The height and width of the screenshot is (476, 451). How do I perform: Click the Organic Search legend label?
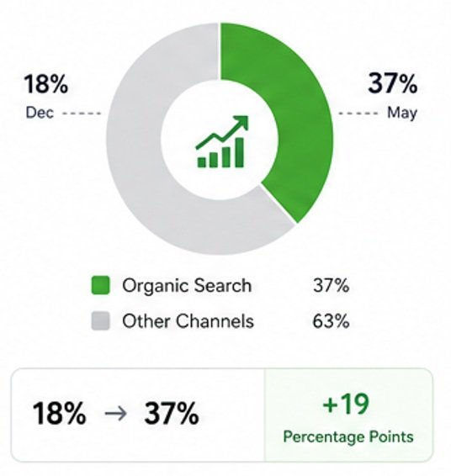tap(187, 286)
